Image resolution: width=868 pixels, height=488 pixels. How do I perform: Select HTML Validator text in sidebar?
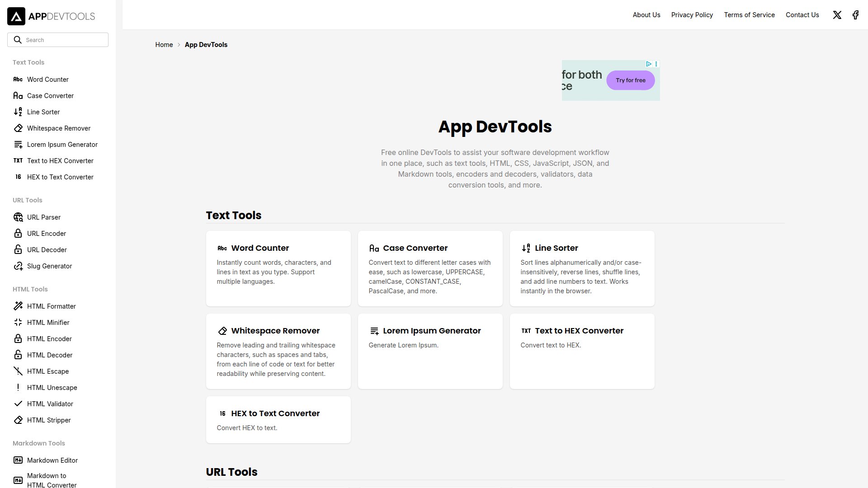[50, 404]
